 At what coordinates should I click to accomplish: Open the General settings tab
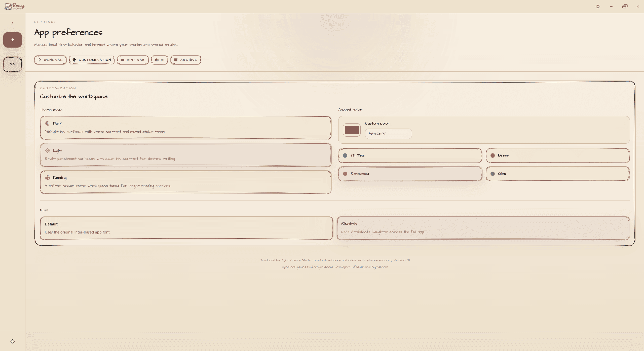[x=50, y=60]
